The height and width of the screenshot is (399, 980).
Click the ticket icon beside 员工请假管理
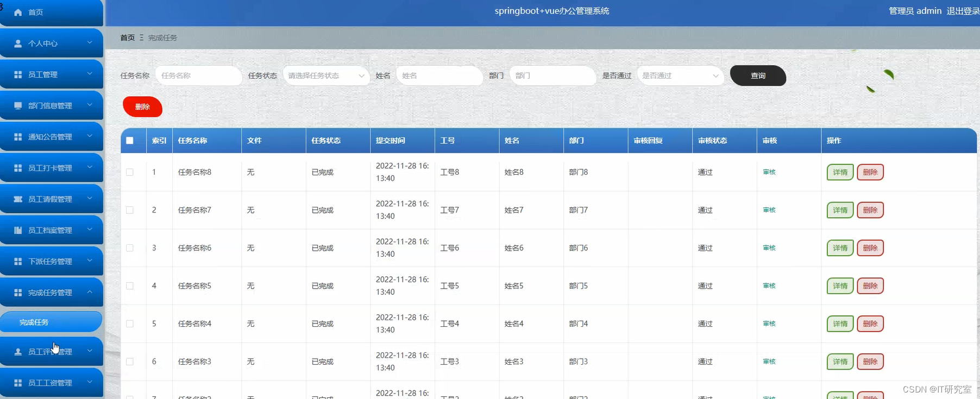18,199
